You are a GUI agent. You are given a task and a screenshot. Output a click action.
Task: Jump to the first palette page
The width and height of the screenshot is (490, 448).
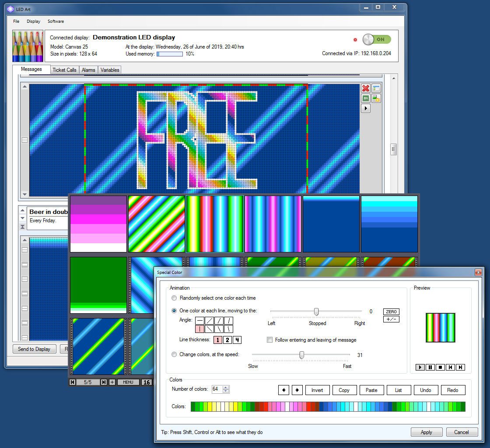(x=73, y=382)
